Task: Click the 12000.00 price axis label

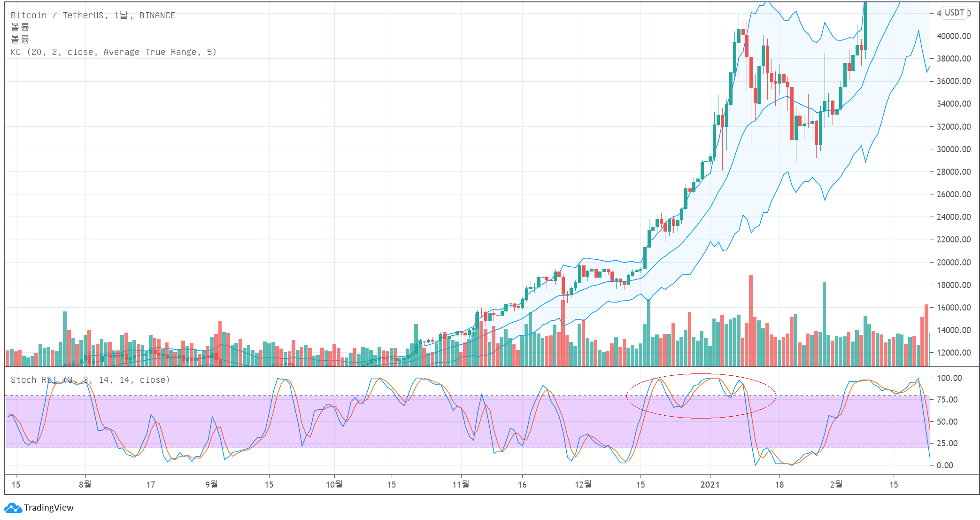Action: 954,353
